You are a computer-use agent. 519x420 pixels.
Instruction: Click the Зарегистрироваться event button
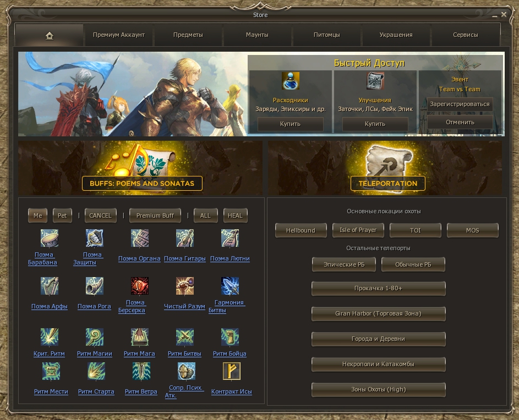pos(460,104)
